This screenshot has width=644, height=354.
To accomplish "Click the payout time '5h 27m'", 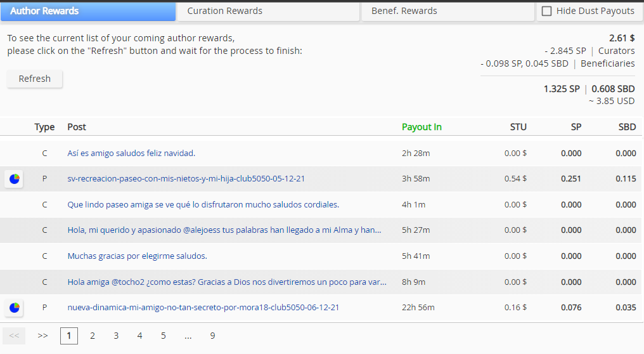I will pyautogui.click(x=416, y=230).
